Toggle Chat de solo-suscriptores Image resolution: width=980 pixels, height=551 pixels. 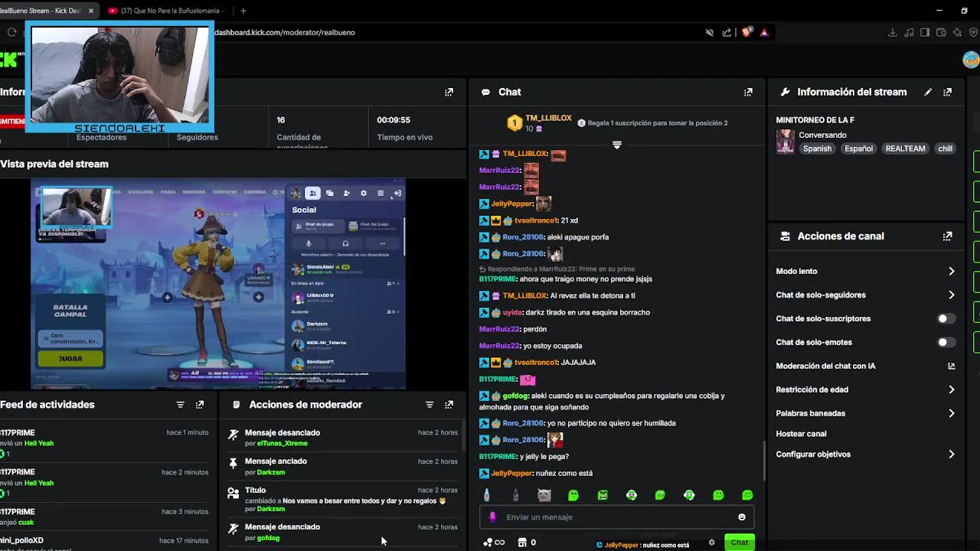coord(946,318)
